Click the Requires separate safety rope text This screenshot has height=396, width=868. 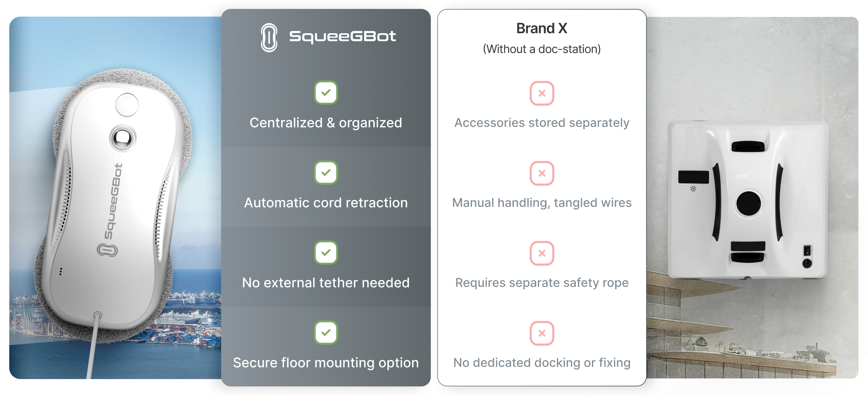click(x=542, y=283)
